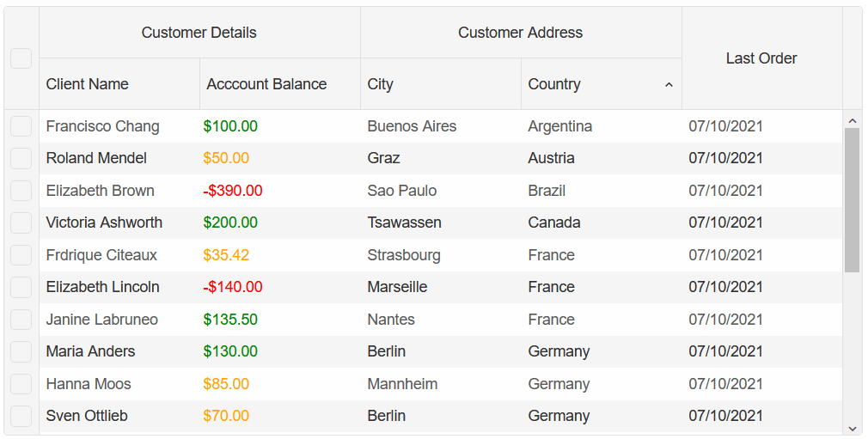Toggle the select-all header checkbox
868x439 pixels.
pos(21,58)
